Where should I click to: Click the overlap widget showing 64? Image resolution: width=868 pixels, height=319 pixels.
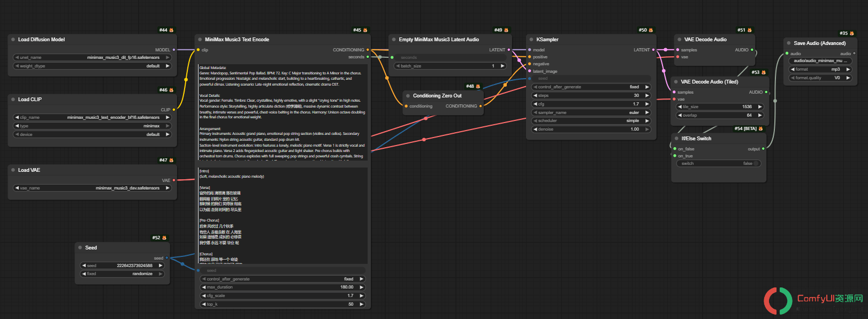719,115
